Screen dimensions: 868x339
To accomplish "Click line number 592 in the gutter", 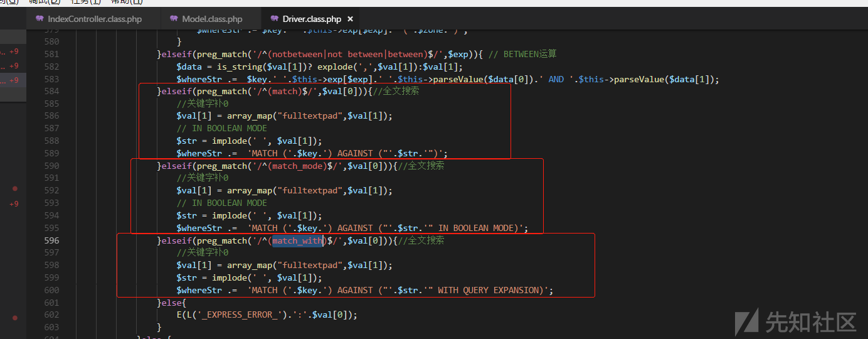I will click(x=51, y=191).
